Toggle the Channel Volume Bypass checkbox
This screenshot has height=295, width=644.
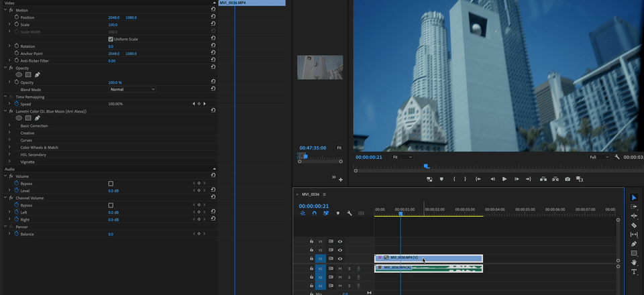tap(111, 205)
